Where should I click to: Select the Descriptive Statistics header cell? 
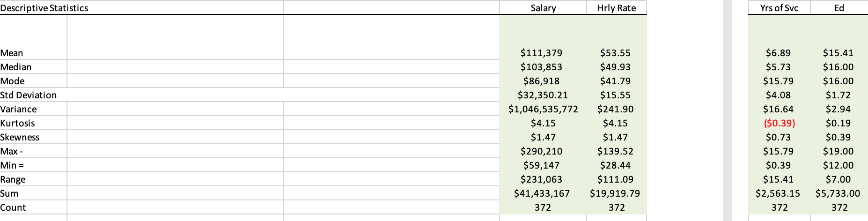pyautogui.click(x=44, y=8)
